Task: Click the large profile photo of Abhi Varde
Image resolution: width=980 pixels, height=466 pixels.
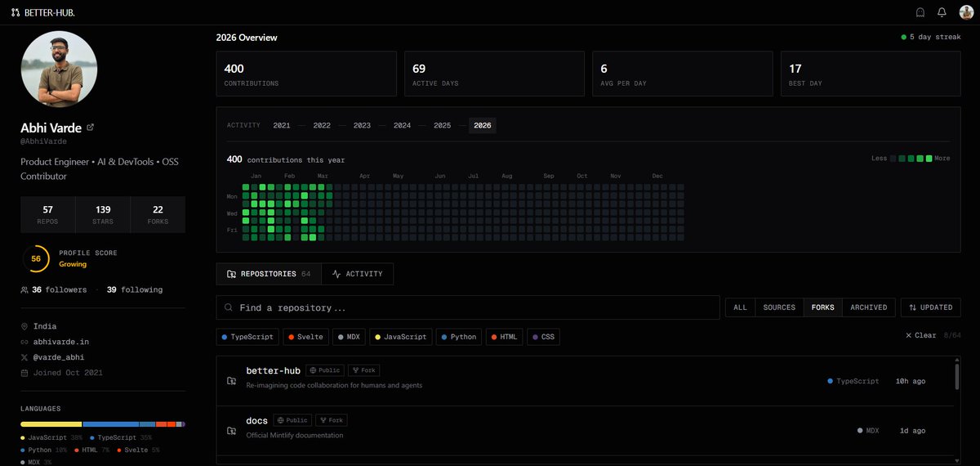Action: coord(59,69)
